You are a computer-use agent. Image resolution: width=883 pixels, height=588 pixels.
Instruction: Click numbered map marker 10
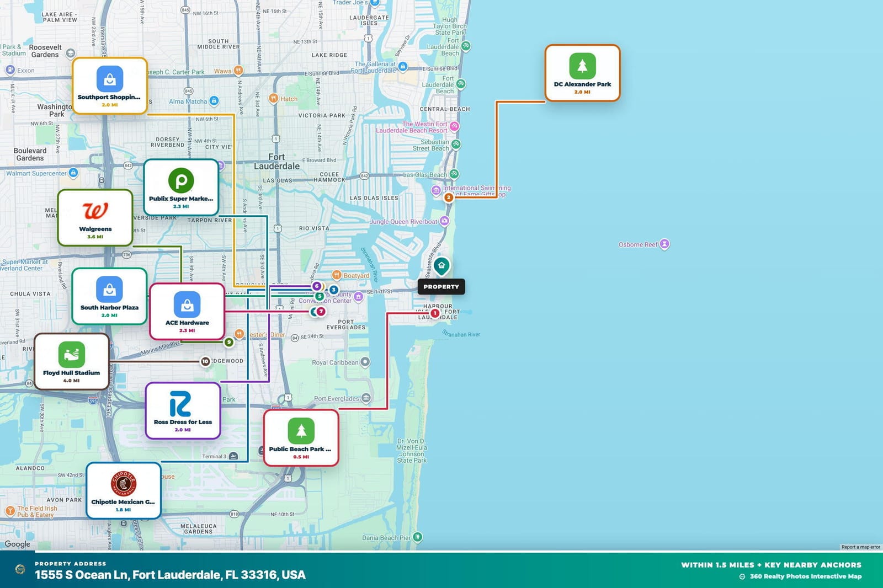tap(205, 362)
